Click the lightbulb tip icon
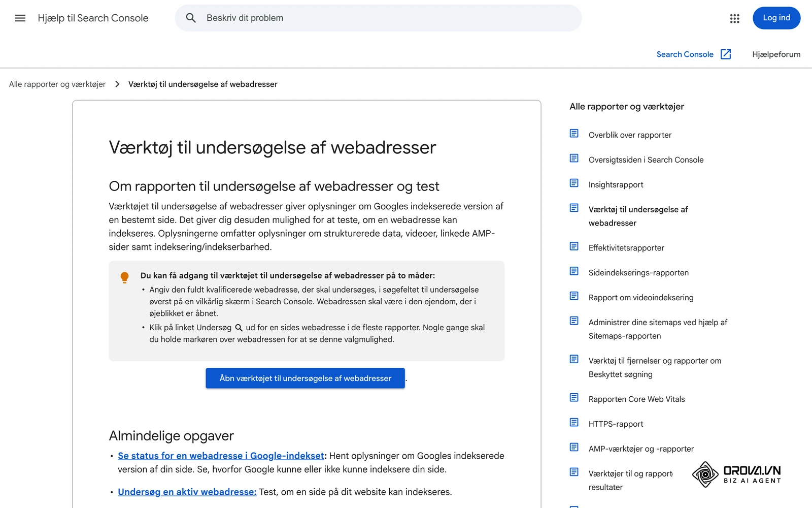This screenshot has width=812, height=508. tap(124, 277)
